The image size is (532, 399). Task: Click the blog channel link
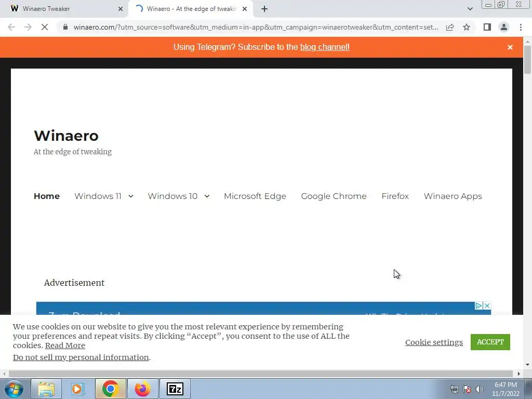click(325, 47)
